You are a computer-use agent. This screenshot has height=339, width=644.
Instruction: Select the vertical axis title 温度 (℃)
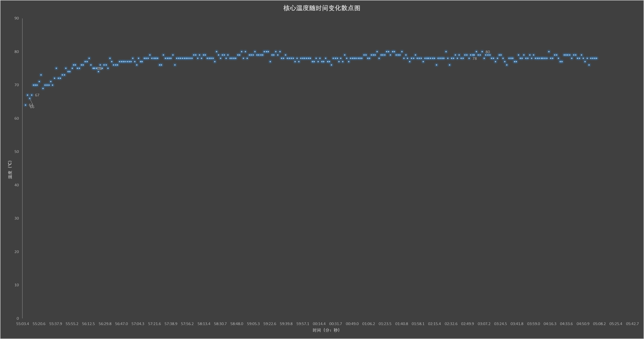pos(10,170)
